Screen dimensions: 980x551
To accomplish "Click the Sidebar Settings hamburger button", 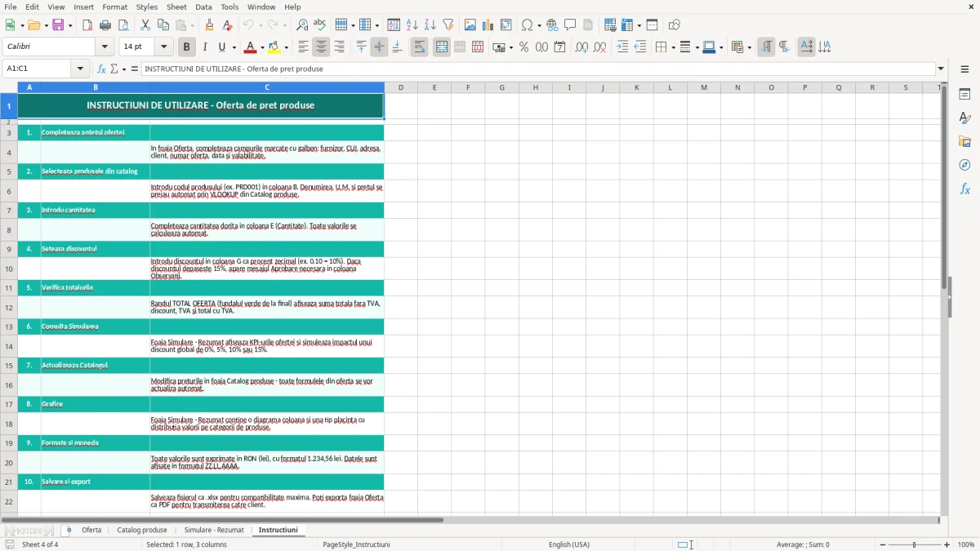I will pyautogui.click(x=964, y=69).
